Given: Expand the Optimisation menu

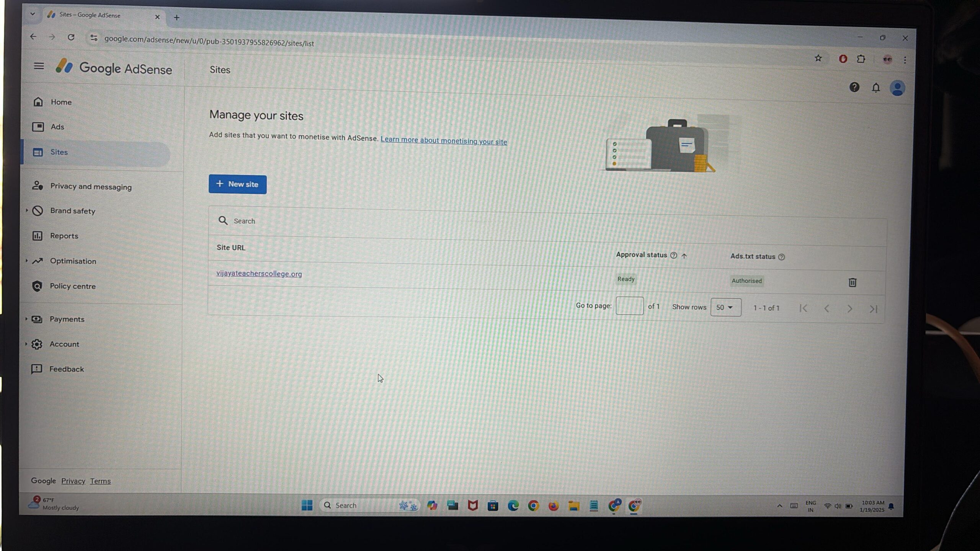Looking at the screenshot, I should 26,261.
